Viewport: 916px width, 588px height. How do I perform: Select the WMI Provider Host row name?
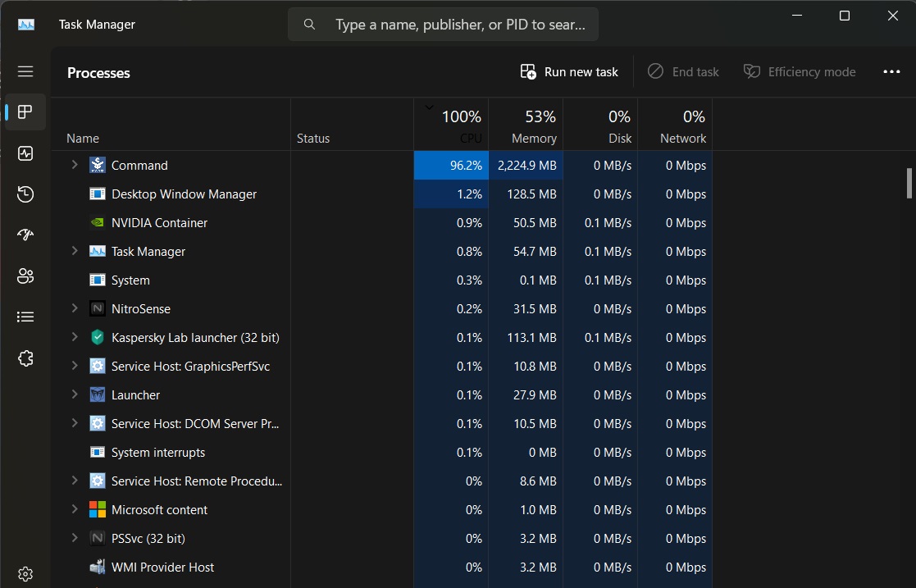pos(163,567)
